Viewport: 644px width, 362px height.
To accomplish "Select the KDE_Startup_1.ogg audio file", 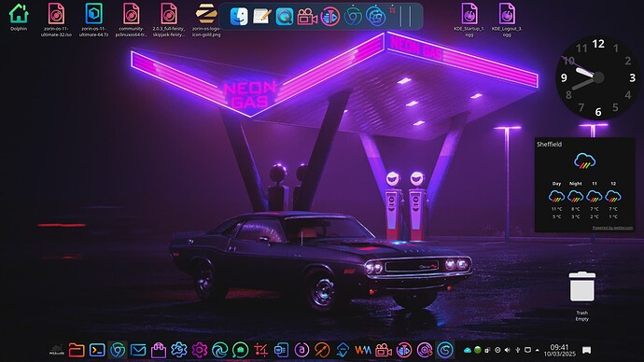I will (469, 20).
